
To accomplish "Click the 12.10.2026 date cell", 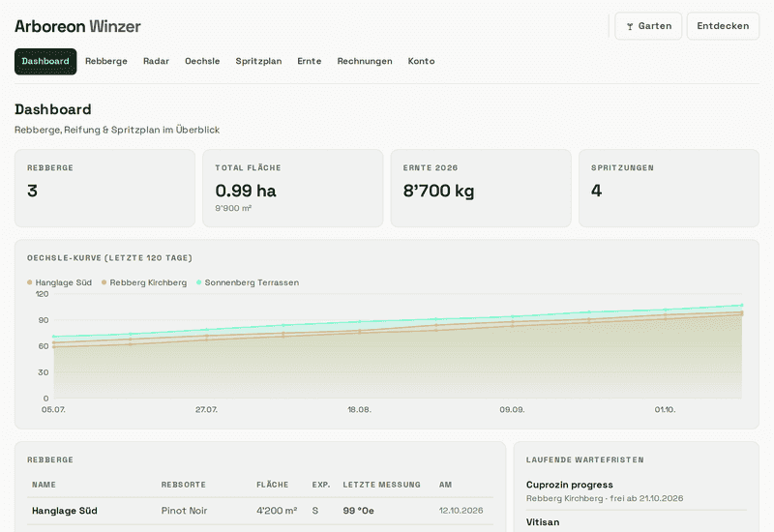I will [x=461, y=511].
